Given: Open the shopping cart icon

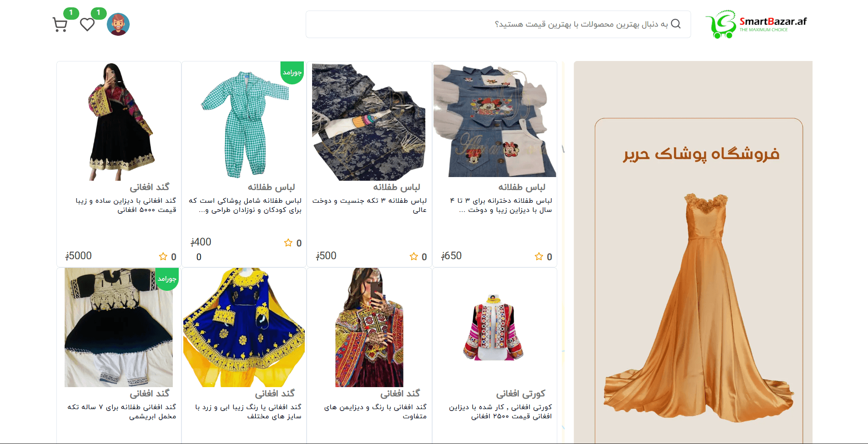Looking at the screenshot, I should pos(60,25).
